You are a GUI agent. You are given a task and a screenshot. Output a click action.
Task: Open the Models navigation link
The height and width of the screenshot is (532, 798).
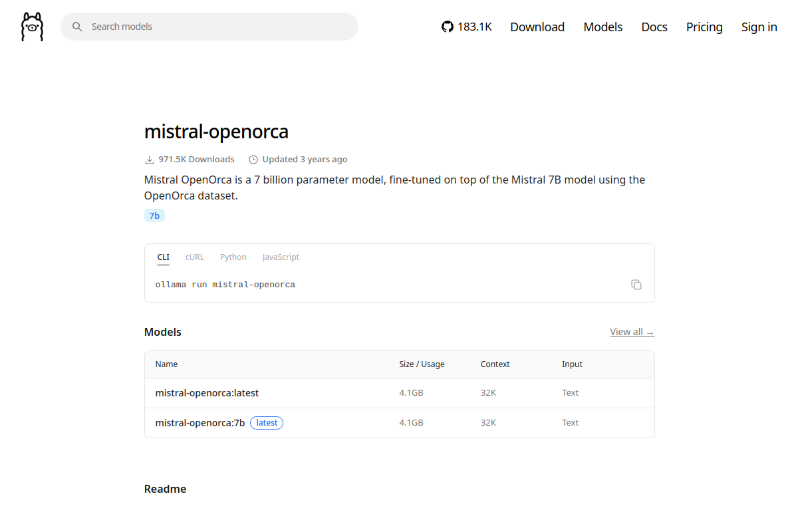point(603,27)
